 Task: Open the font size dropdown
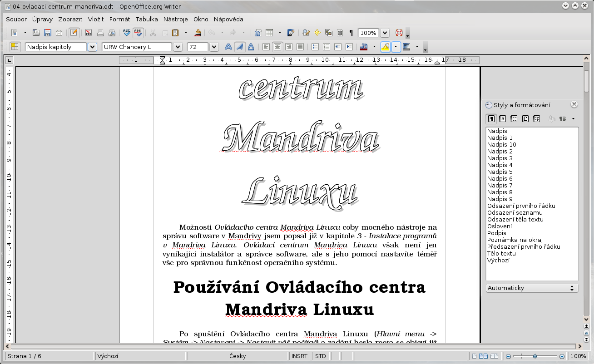click(214, 47)
